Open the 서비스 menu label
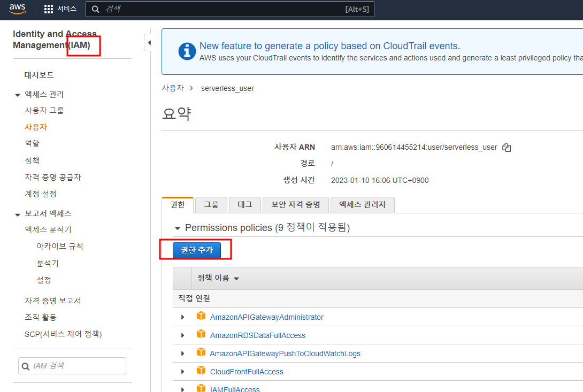This screenshot has height=392, width=583. coord(67,9)
